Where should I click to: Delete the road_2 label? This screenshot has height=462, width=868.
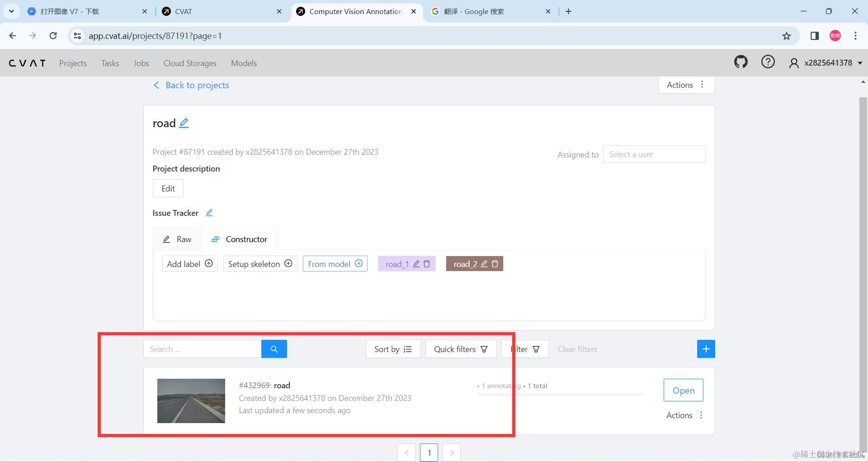click(495, 264)
